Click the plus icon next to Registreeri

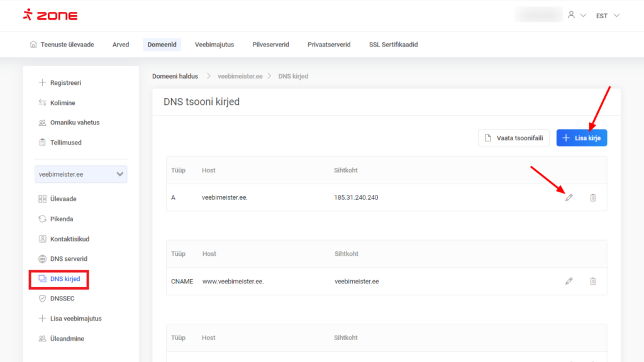click(x=42, y=82)
